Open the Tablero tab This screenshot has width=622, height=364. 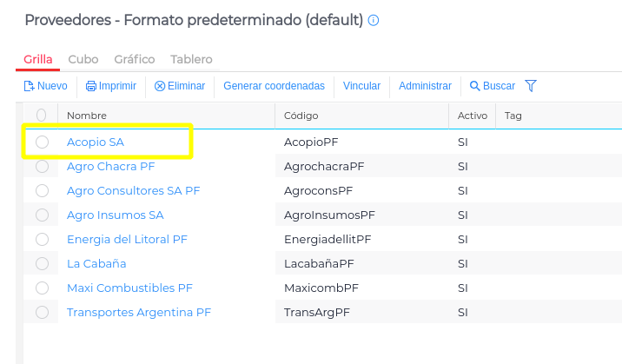(191, 59)
